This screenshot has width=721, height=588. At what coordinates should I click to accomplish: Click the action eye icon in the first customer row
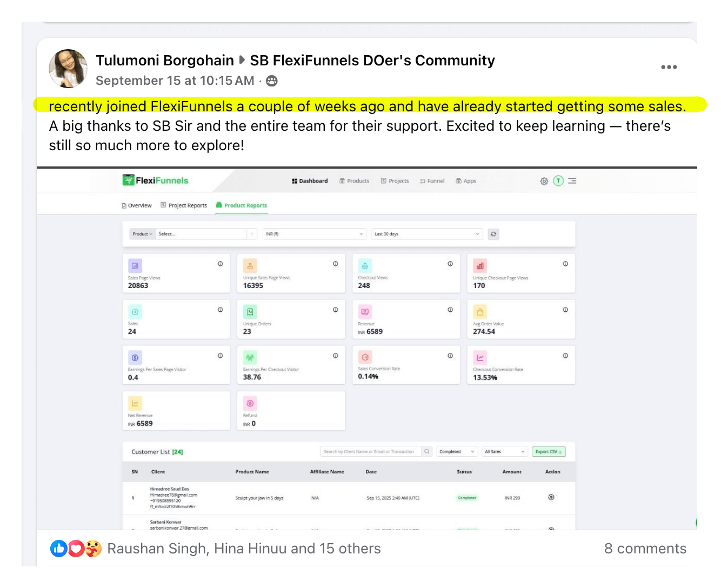click(x=551, y=497)
